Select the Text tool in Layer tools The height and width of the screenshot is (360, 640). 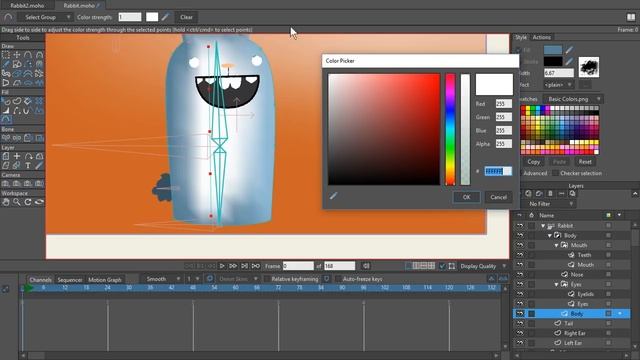[28, 165]
